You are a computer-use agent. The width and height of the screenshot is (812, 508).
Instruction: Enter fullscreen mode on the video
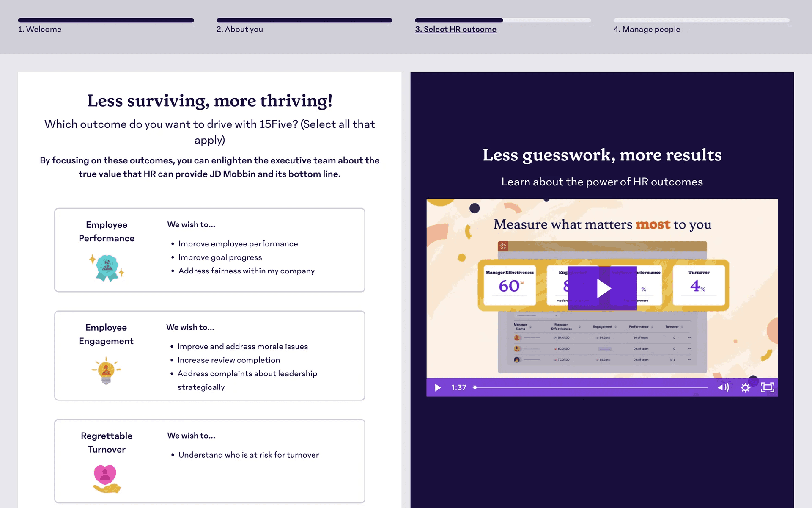767,387
